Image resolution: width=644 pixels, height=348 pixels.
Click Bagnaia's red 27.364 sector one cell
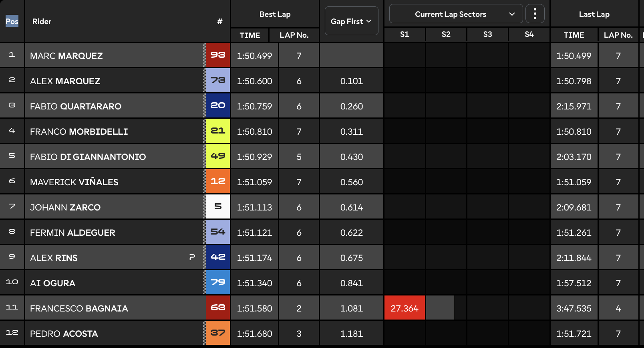[x=405, y=308]
